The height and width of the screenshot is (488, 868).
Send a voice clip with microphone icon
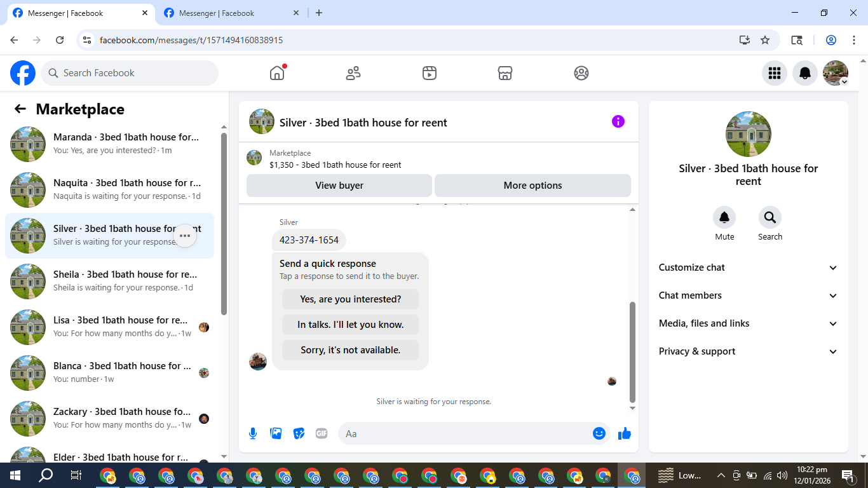pos(253,433)
